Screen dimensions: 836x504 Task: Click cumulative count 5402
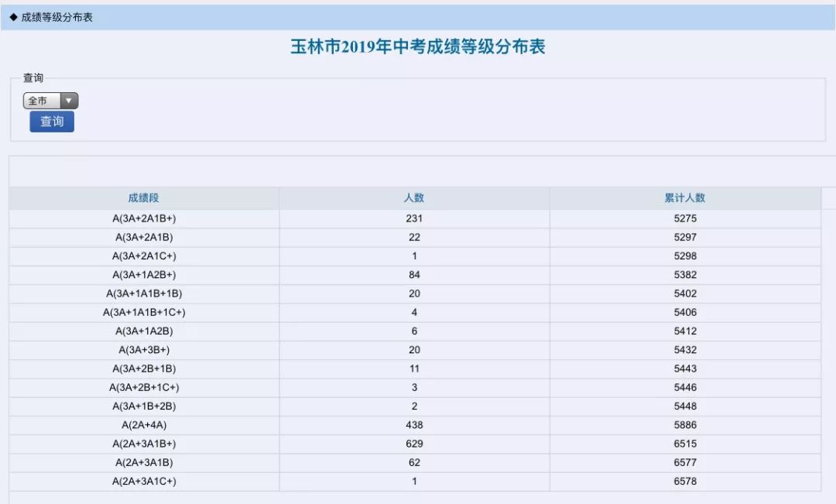685,294
